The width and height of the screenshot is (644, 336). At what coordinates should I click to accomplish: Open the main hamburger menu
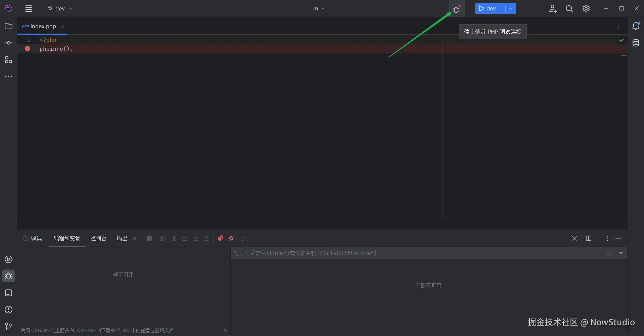click(x=29, y=9)
